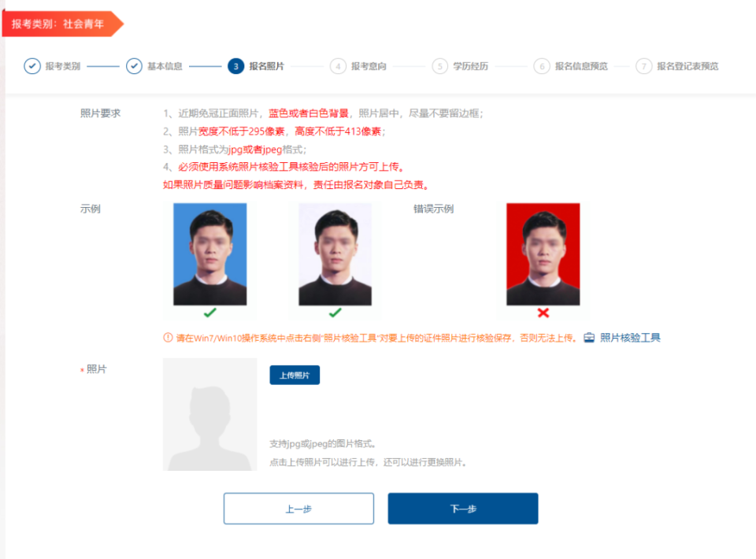
Task: Click the numbered circle for step 5 学历经历
Action: [x=439, y=66]
